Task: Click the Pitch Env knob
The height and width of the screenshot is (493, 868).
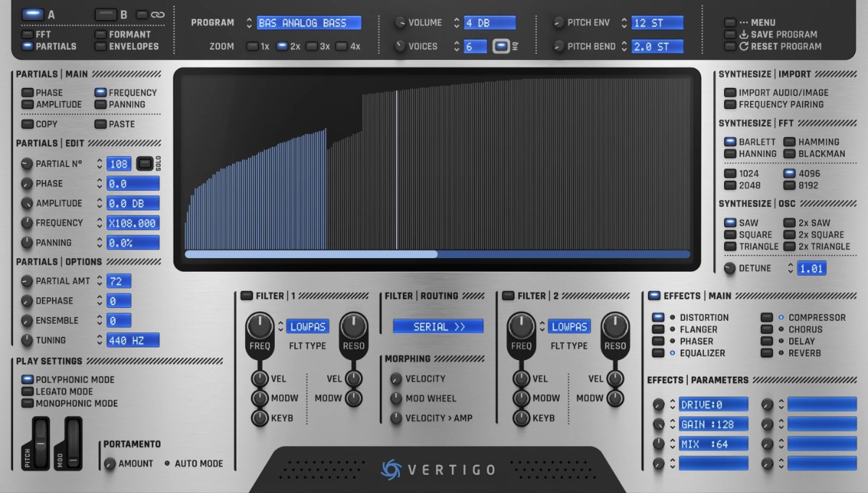Action: [558, 23]
